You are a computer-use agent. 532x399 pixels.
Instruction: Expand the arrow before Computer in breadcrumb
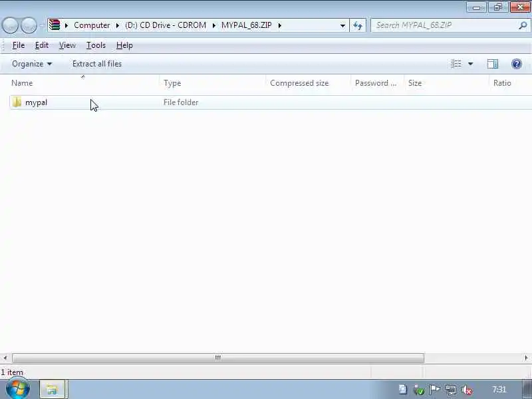point(66,25)
